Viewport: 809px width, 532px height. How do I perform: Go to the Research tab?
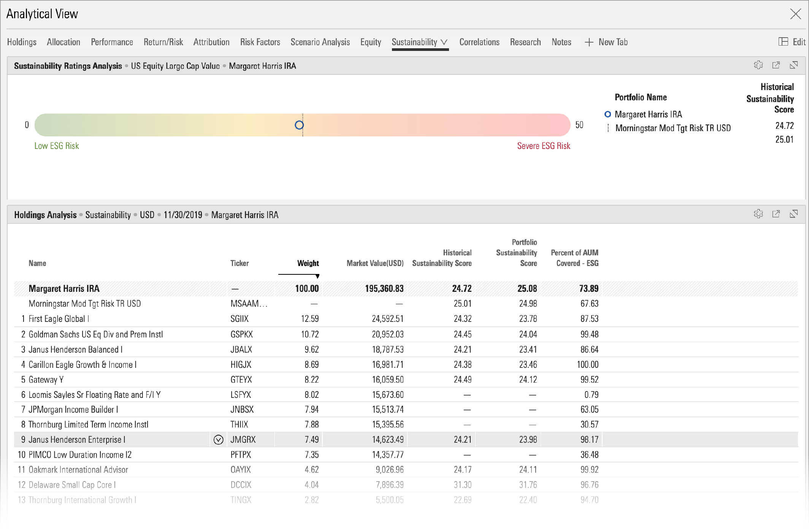point(525,42)
